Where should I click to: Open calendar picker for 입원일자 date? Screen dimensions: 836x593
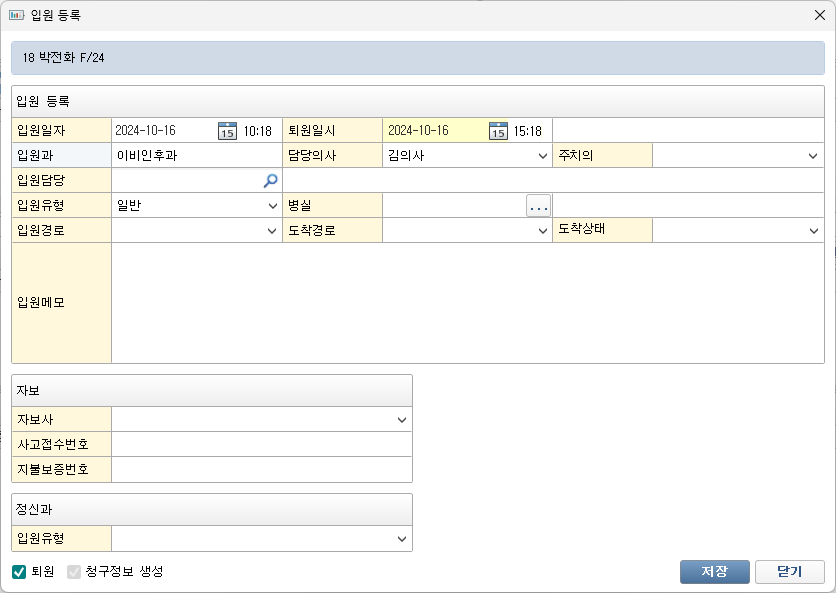tap(227, 131)
